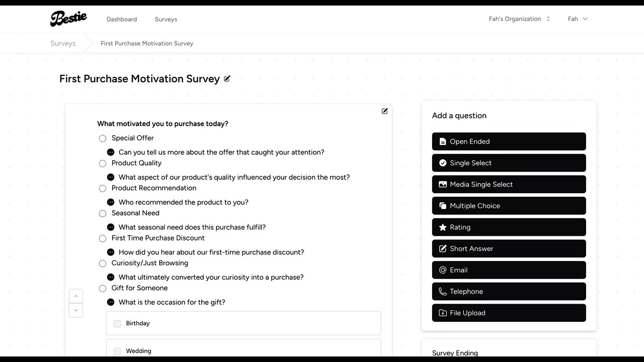Select the Telephone handset icon

tap(443, 291)
